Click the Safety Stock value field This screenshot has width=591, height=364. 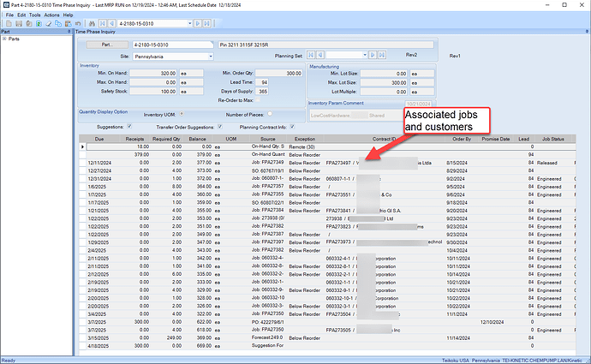(x=153, y=91)
